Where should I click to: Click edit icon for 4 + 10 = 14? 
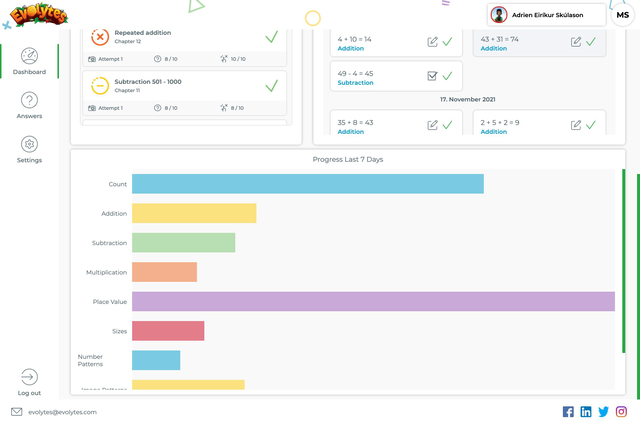433,42
